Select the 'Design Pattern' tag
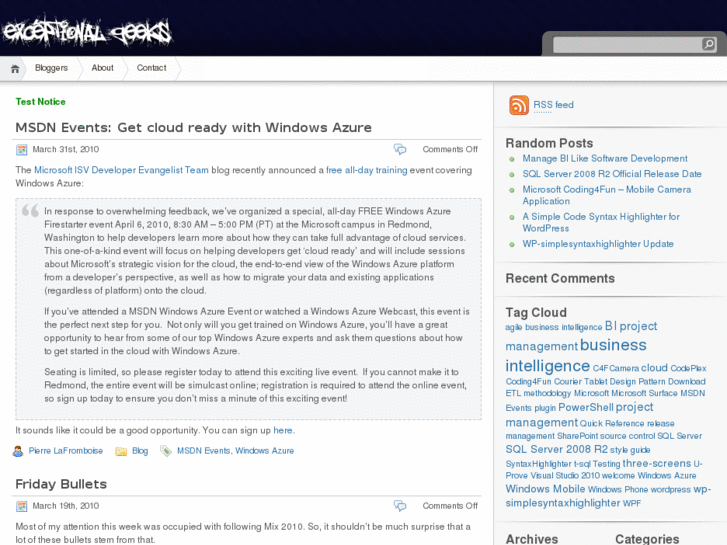This screenshot has width=727, height=545. click(x=638, y=382)
